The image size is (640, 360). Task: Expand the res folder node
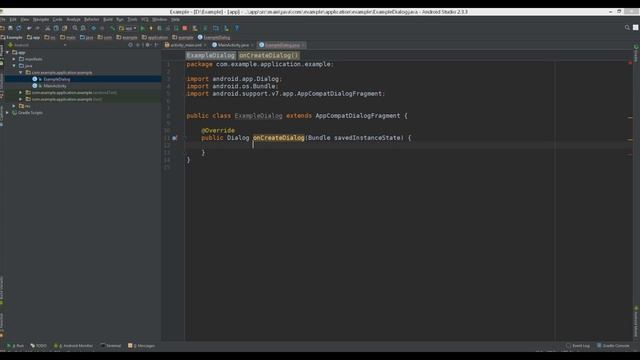(x=14, y=106)
